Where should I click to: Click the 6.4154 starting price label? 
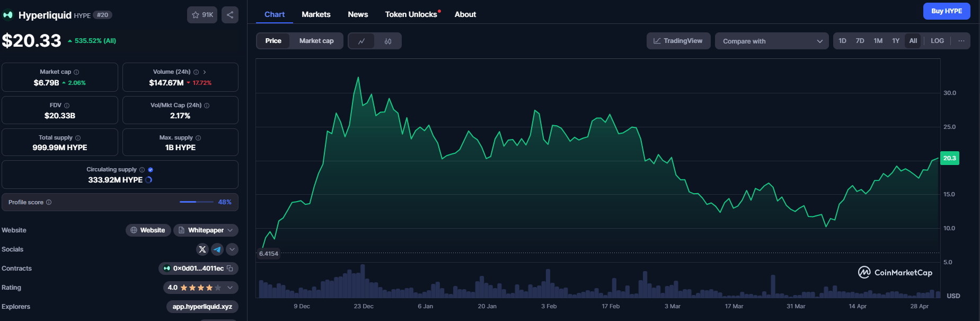click(x=269, y=254)
